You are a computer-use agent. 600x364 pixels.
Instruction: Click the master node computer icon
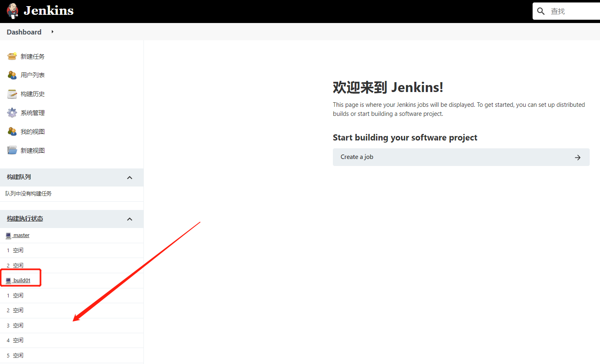[x=8, y=235]
